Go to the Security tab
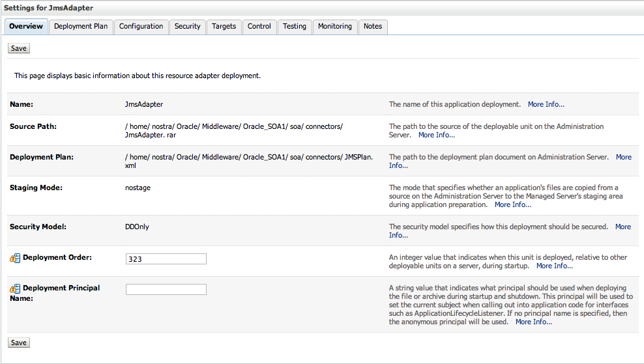Screen dimensions: 644x364 coord(187,27)
